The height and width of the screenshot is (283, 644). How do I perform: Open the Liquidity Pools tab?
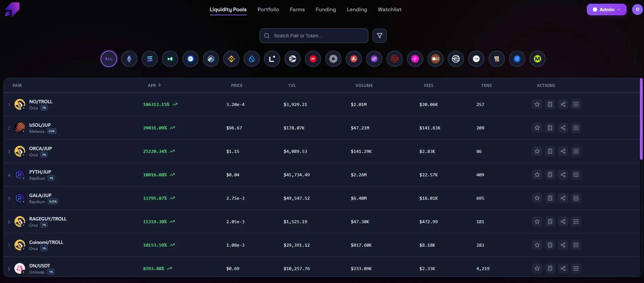click(228, 10)
